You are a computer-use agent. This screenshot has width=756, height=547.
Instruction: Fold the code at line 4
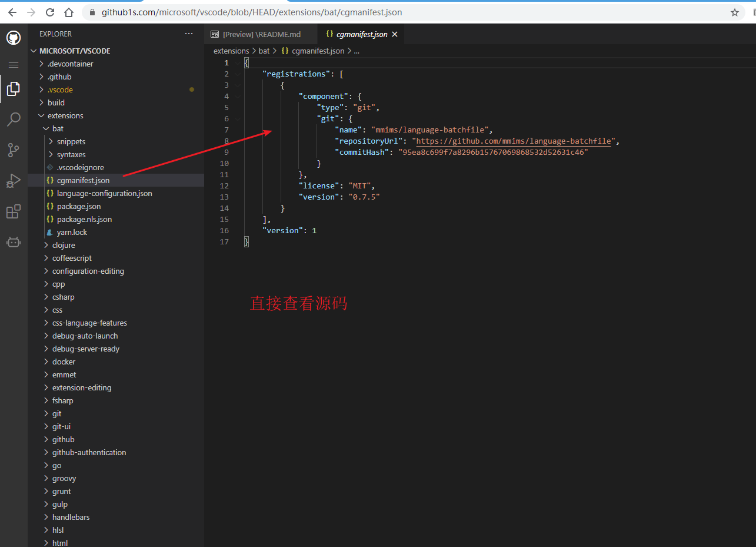237,96
